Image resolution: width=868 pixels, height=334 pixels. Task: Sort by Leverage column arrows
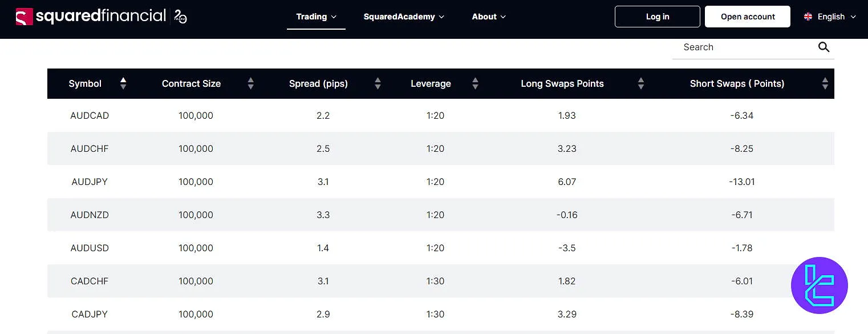point(475,84)
